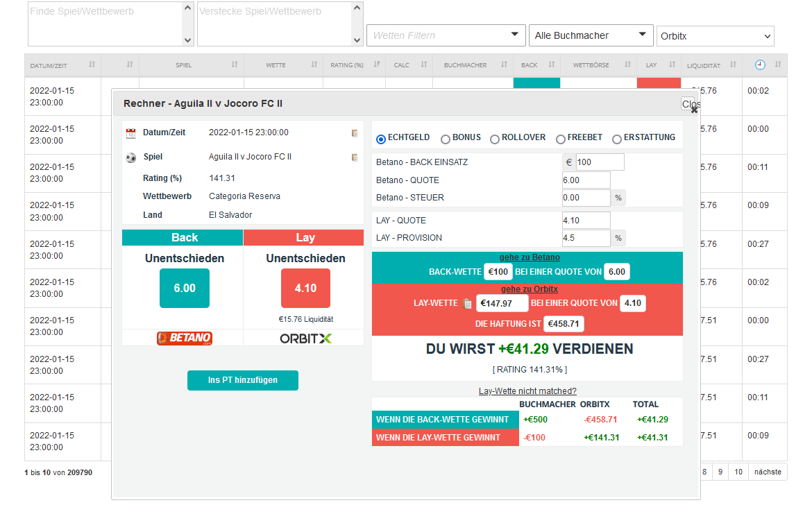Select ERSTATTUNG radio option
This screenshot has width=812, height=514.
[x=617, y=139]
